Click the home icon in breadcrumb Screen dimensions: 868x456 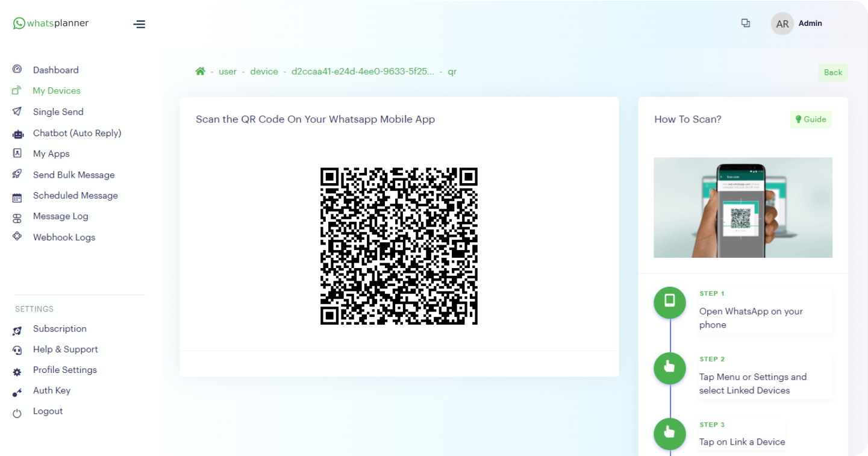[x=200, y=71]
